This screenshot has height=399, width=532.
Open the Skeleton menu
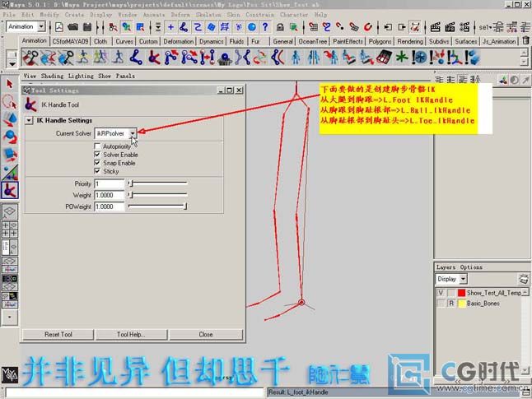click(208, 15)
